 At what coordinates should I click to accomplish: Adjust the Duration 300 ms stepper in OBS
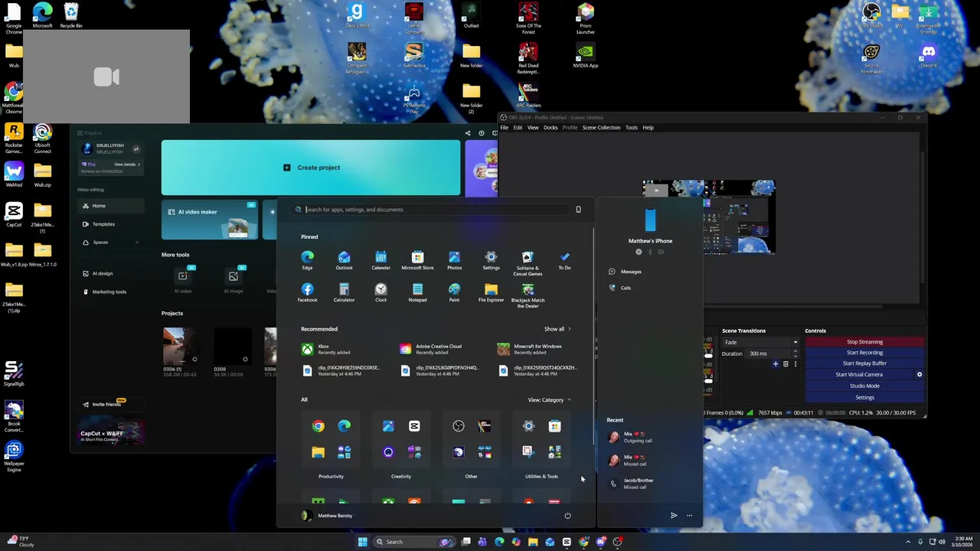795,354
